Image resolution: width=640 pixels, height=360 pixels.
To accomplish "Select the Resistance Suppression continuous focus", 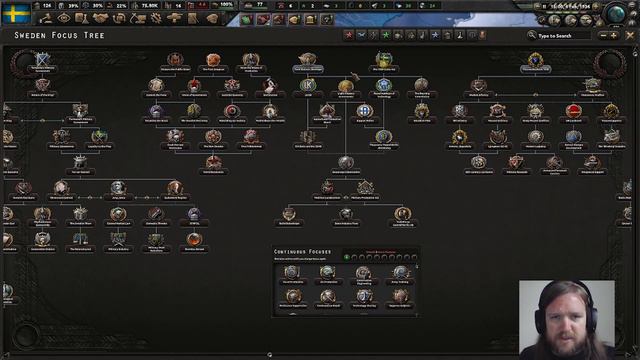I will pyautogui.click(x=292, y=299).
